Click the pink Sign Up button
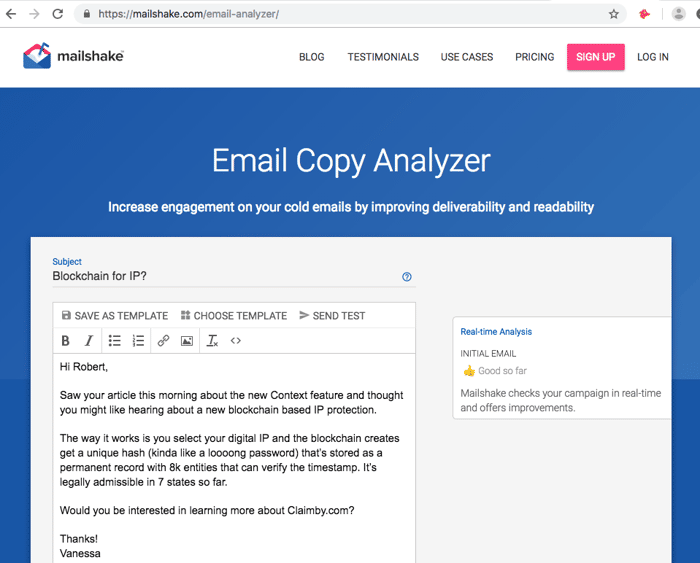Screen dimensions: 700x563 [x=596, y=57]
